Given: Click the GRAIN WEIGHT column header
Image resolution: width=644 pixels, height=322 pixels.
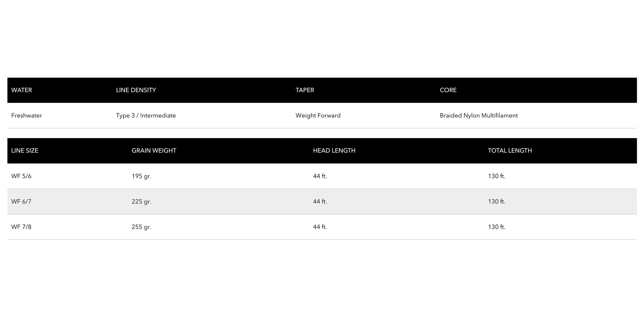Looking at the screenshot, I should click(x=154, y=151).
